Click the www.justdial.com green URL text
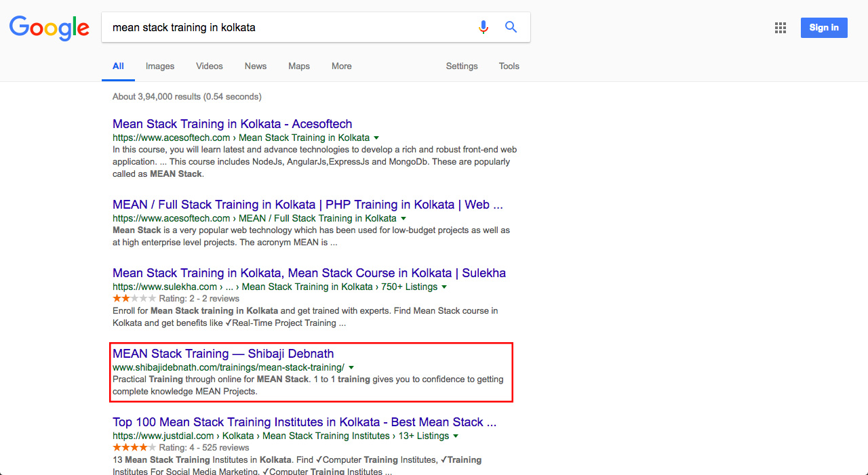The image size is (868, 475). click(x=163, y=436)
